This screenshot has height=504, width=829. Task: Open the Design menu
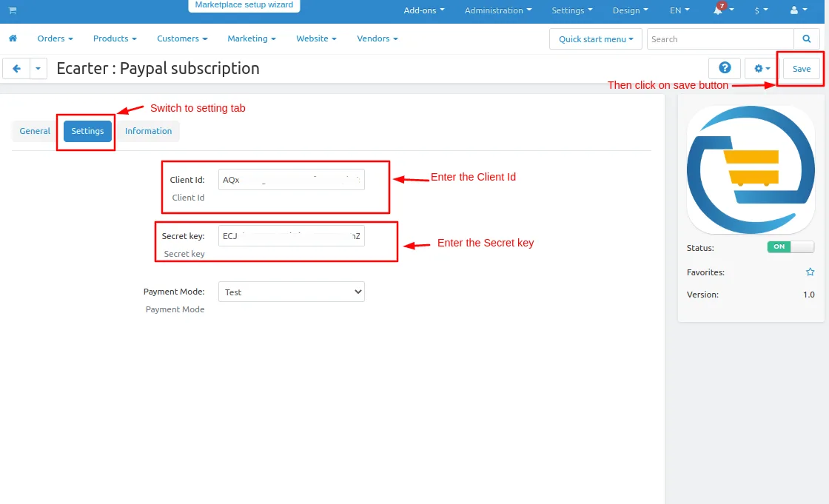coord(630,10)
